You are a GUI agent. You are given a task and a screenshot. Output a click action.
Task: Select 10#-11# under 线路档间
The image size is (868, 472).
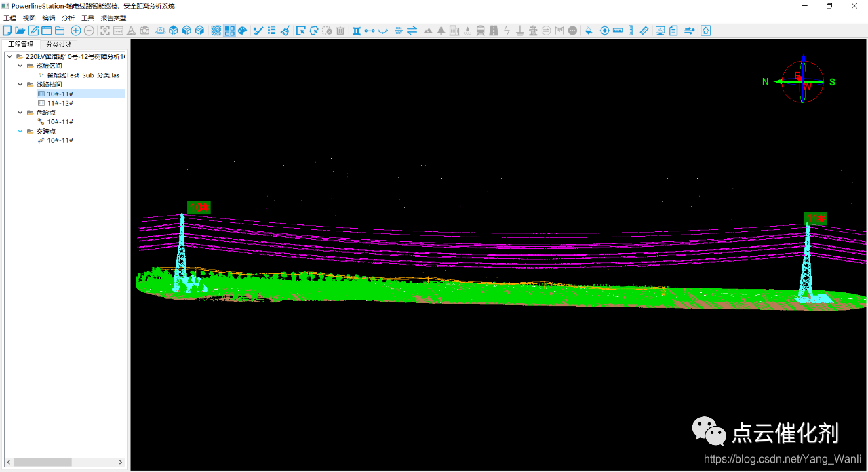click(x=60, y=94)
